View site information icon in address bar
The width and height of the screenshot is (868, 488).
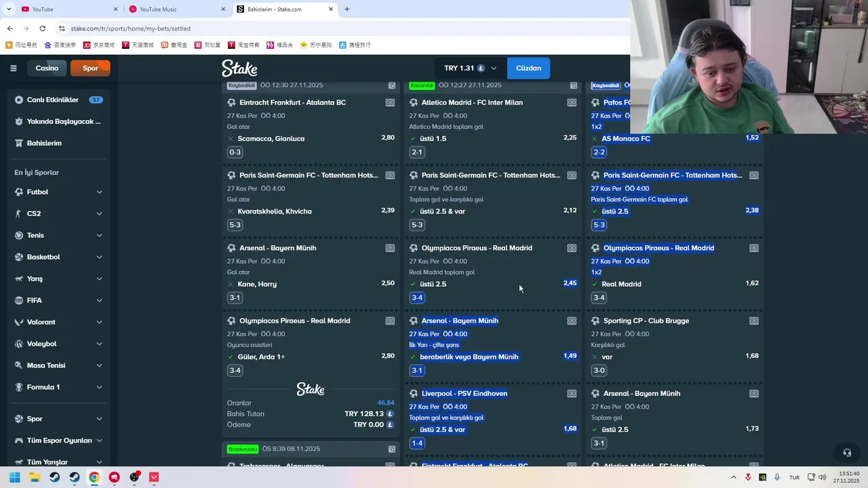pyautogui.click(x=62, y=28)
